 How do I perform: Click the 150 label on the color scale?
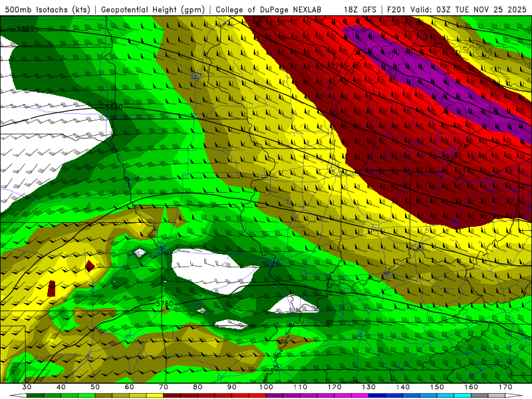[437, 387]
